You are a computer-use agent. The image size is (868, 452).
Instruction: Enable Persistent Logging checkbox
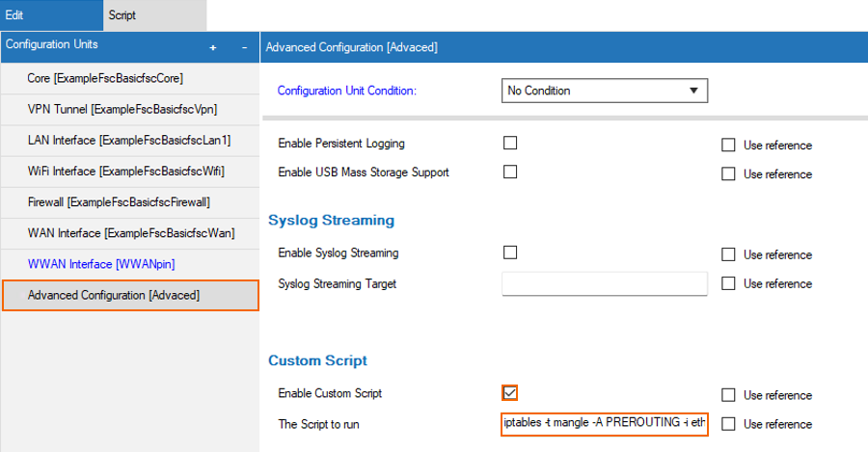tap(510, 143)
